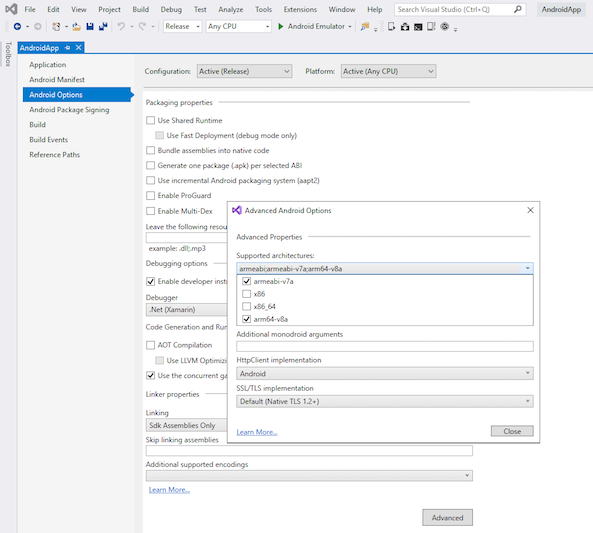This screenshot has height=533, width=593.
Task: Click the round Xamarin toolbar icon
Action: 445,26
